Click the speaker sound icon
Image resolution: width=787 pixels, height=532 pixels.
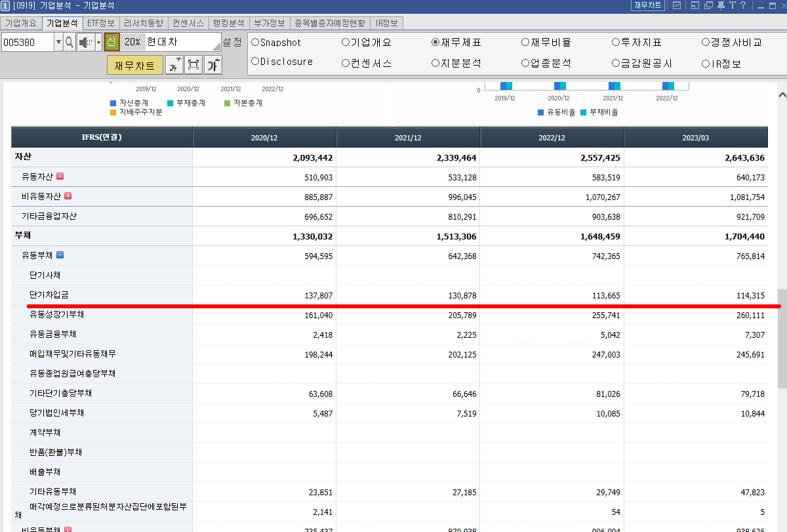pyautogui.click(x=86, y=42)
